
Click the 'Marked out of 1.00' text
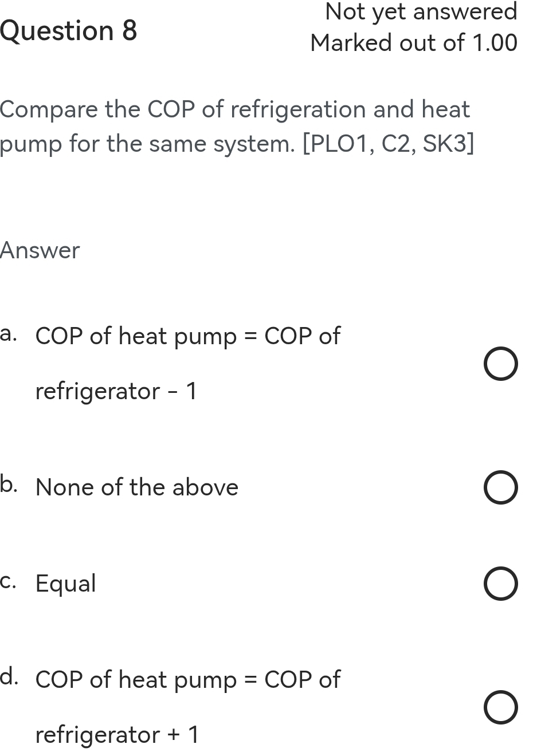tap(411, 42)
